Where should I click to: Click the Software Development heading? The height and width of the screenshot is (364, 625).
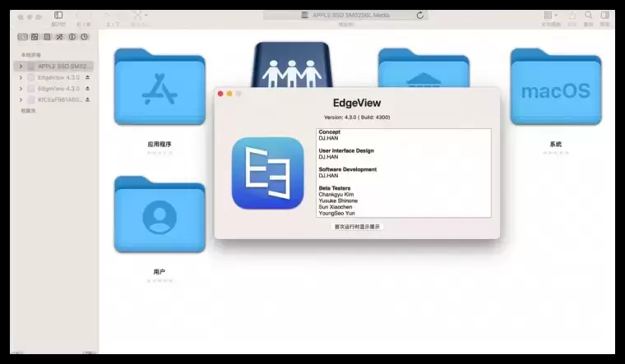pyautogui.click(x=348, y=169)
